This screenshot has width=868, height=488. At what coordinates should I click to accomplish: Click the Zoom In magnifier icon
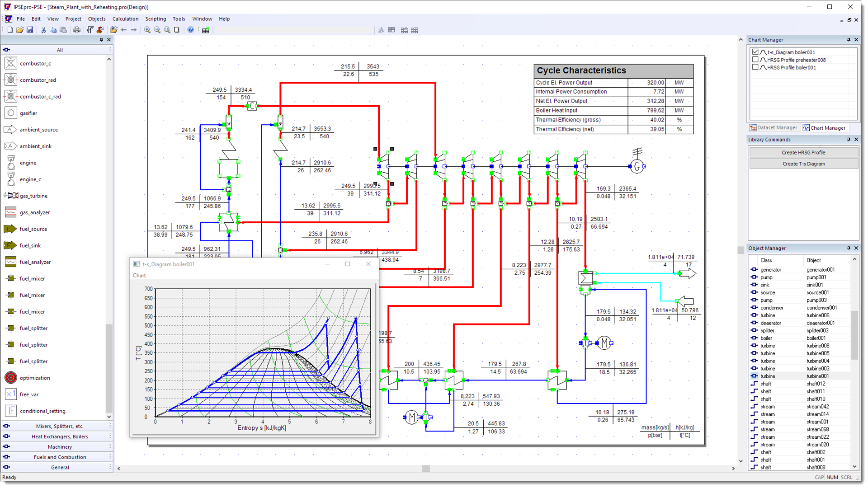147,30
